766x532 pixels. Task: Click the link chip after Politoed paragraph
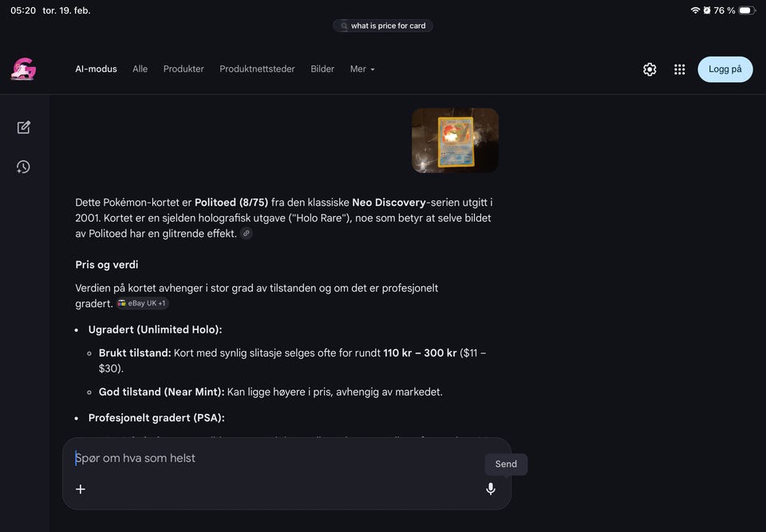click(247, 234)
